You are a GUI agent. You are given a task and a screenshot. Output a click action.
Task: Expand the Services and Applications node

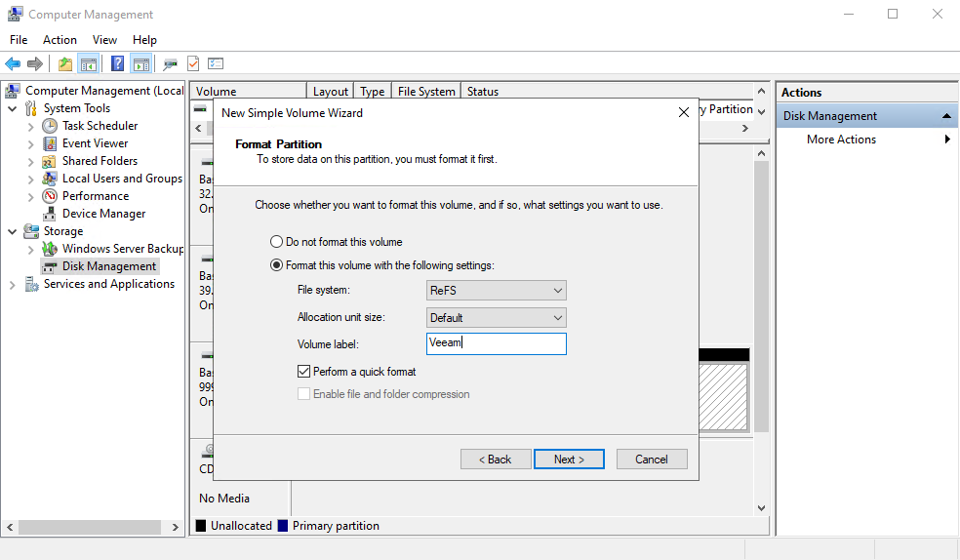(12, 284)
